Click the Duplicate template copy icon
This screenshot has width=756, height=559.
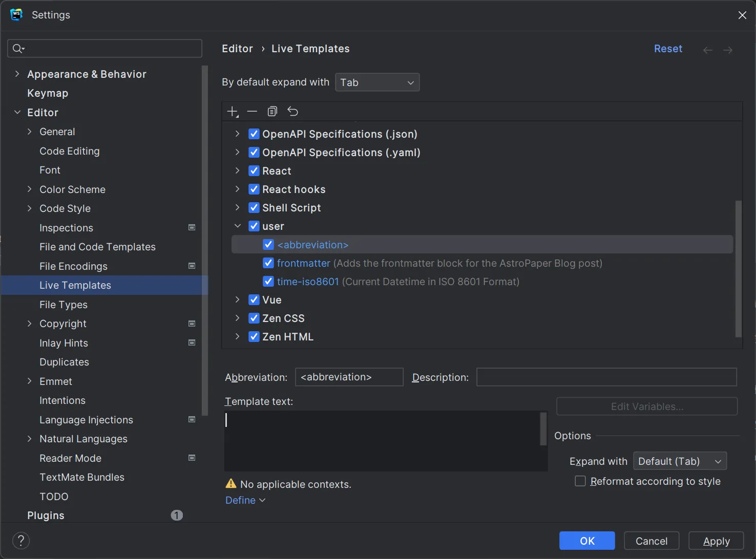[272, 111]
